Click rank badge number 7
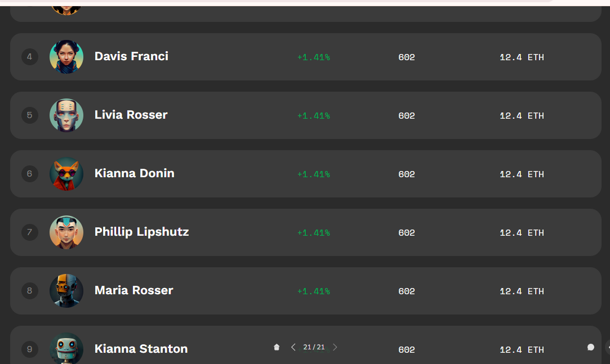This screenshot has width=610, height=364. click(29, 232)
